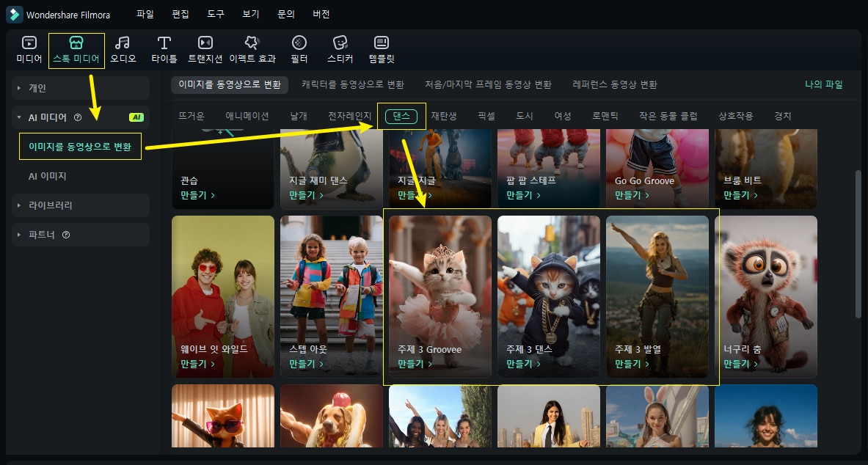868x465 pixels.
Task: Open the sunglasses cat template thumbnail
Action: pyautogui.click(x=223, y=416)
